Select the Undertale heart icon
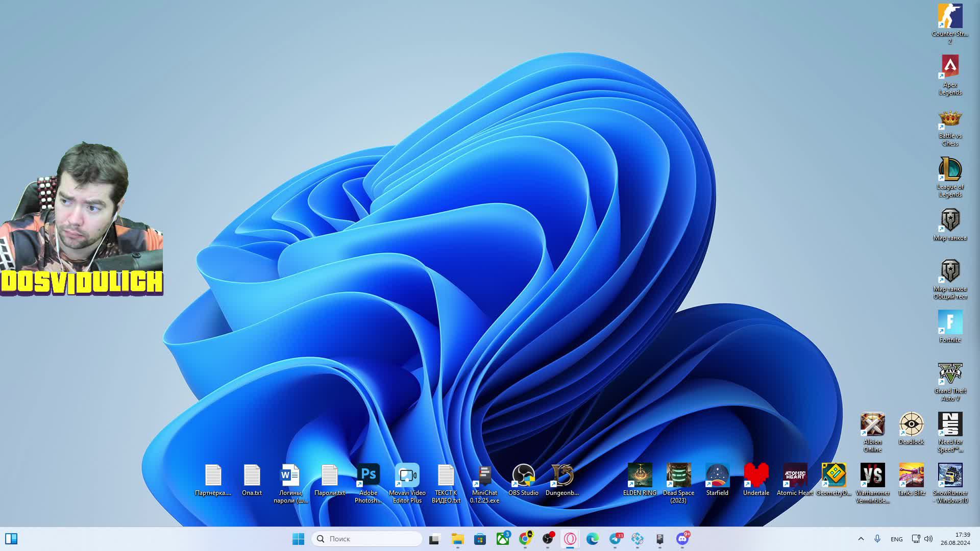 756,475
